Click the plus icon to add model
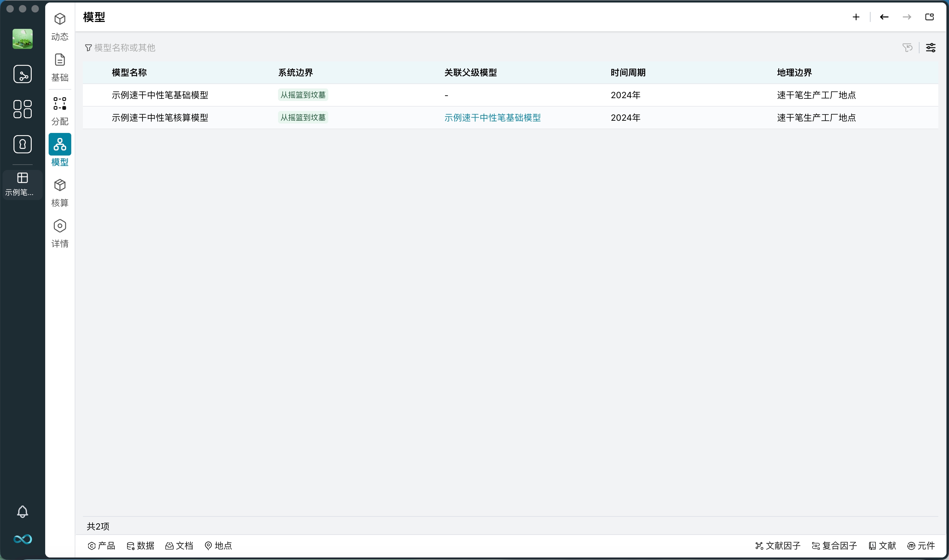This screenshot has height=560, width=949. point(856,17)
